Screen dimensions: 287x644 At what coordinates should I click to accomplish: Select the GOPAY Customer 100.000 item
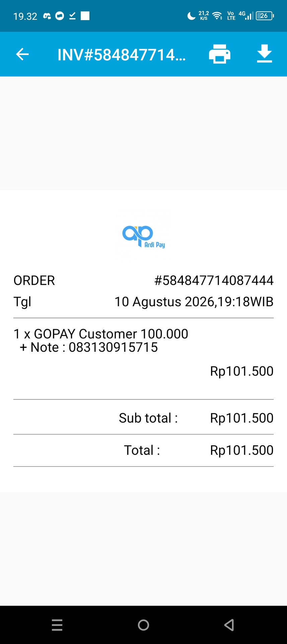click(x=101, y=334)
